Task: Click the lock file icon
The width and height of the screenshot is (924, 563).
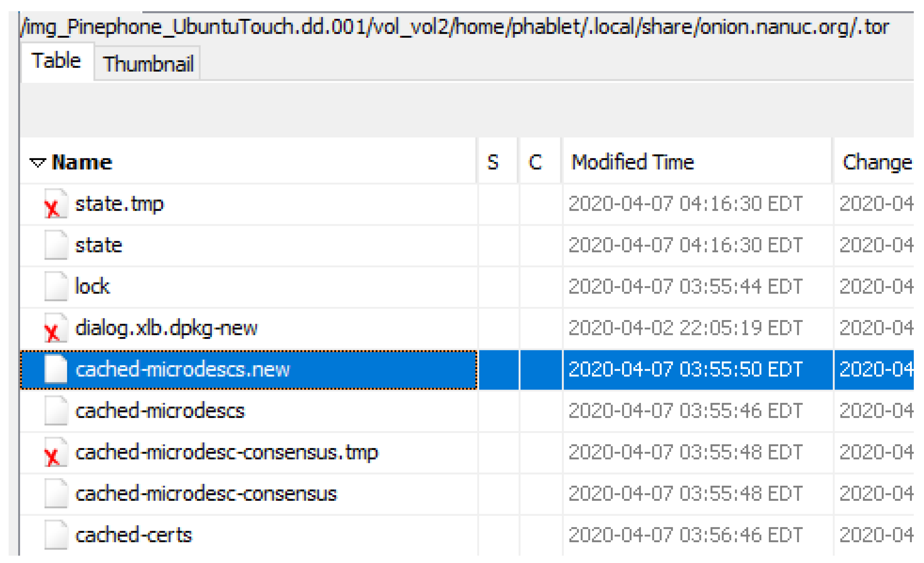Action: [56, 286]
